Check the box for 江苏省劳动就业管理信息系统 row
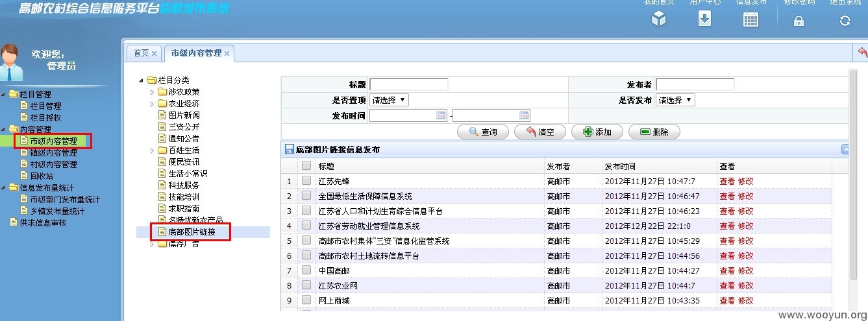 306,226
